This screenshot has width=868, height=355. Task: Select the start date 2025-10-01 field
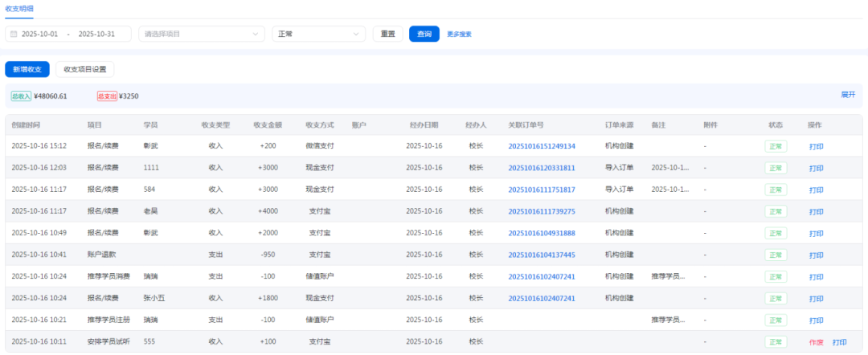tap(40, 34)
